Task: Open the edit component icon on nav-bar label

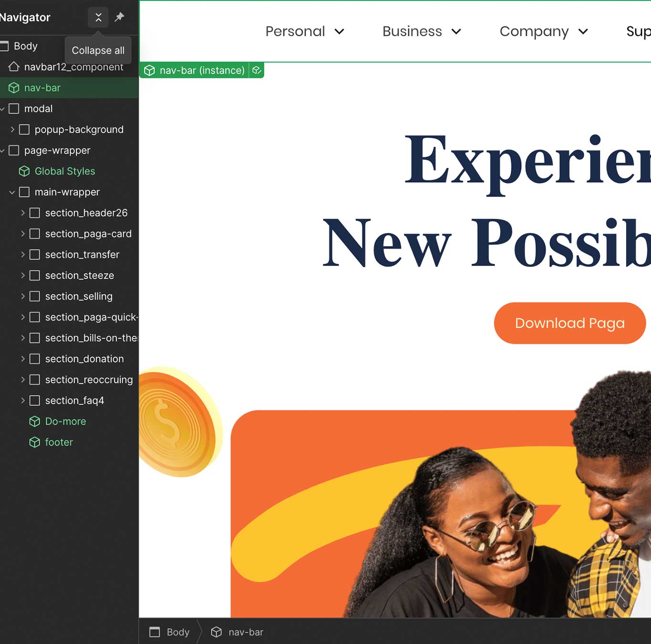Action: coord(257,71)
